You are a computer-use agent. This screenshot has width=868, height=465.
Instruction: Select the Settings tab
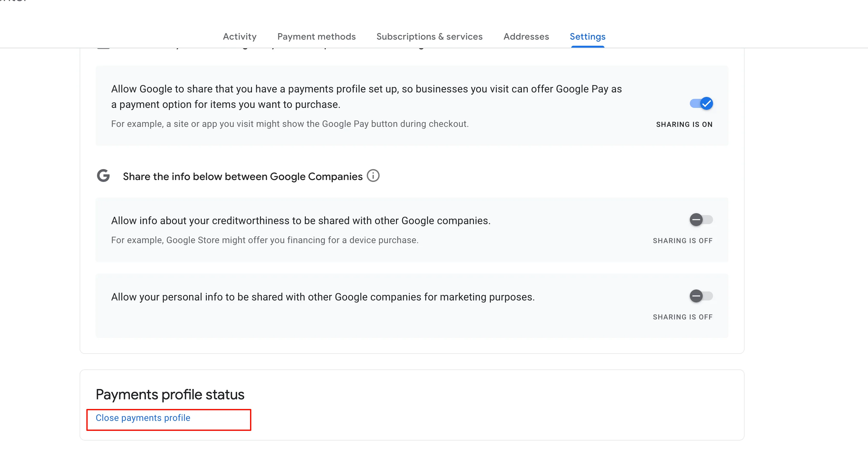587,36
